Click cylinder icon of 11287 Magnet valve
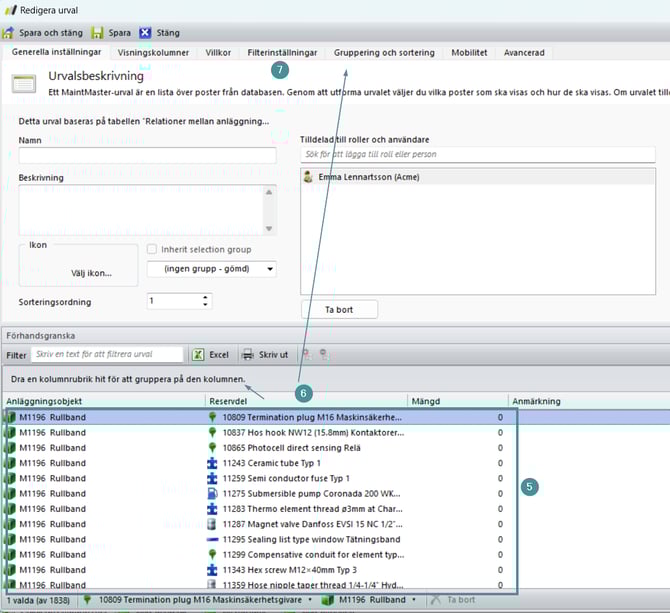Image resolution: width=670 pixels, height=613 pixels. (x=212, y=524)
